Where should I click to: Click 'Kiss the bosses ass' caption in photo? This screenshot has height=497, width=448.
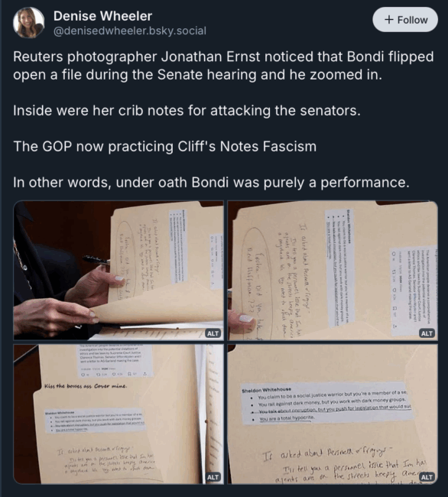[86, 386]
